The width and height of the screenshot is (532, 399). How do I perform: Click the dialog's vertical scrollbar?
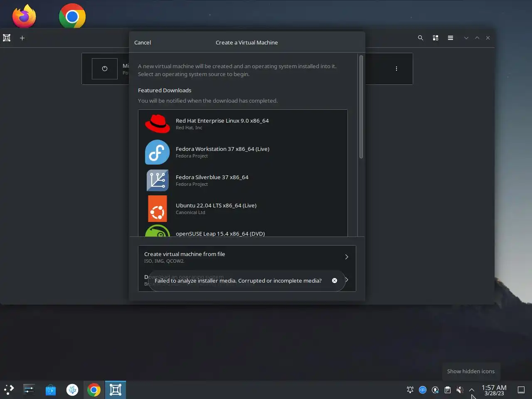361,107
